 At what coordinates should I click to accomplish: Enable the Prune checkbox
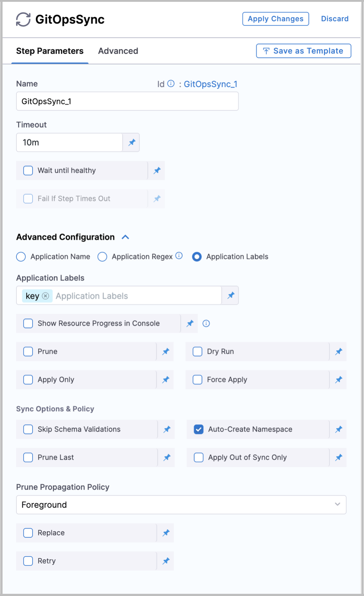[x=28, y=351]
